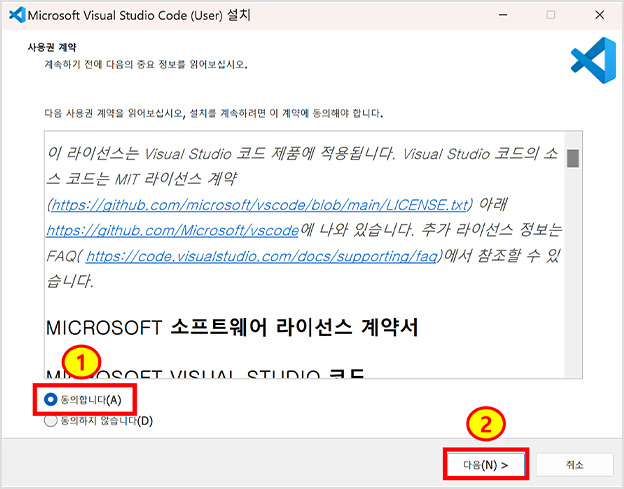Open the github.com/Microsoft/vscode link
This screenshot has height=489, width=624.
[x=173, y=230]
